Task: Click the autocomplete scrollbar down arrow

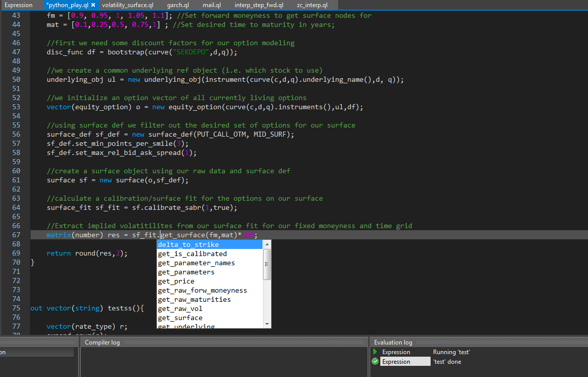Action: 267,324
